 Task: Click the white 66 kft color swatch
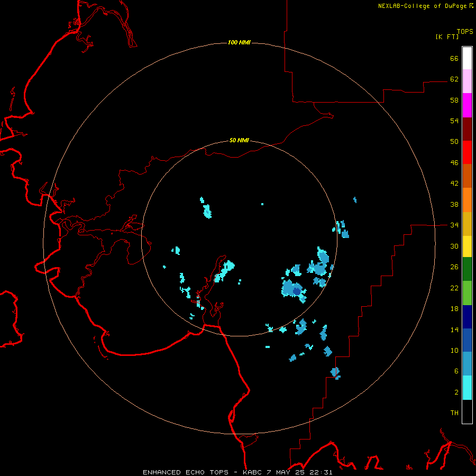coord(467,58)
